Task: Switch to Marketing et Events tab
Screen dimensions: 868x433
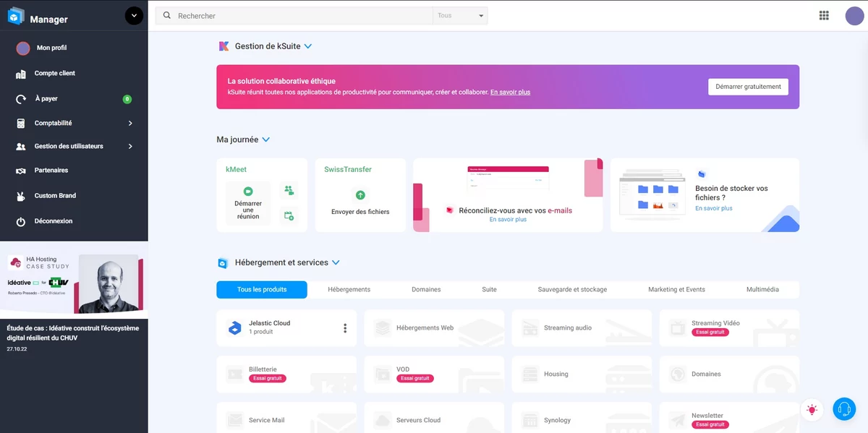Action: [x=676, y=290]
